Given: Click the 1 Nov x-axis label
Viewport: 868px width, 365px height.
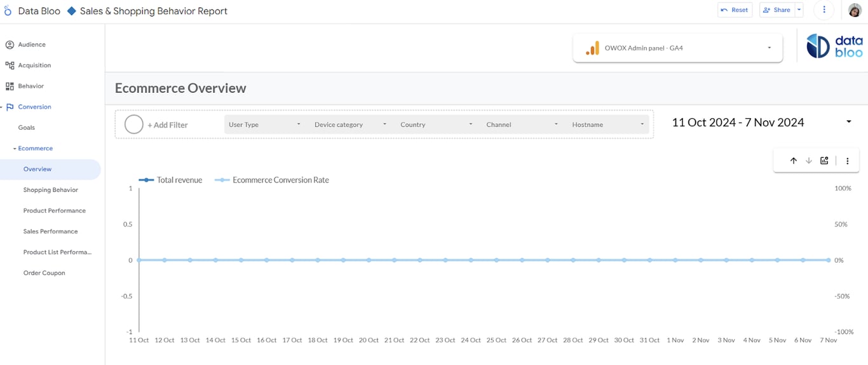Looking at the screenshot, I should pos(675,340).
